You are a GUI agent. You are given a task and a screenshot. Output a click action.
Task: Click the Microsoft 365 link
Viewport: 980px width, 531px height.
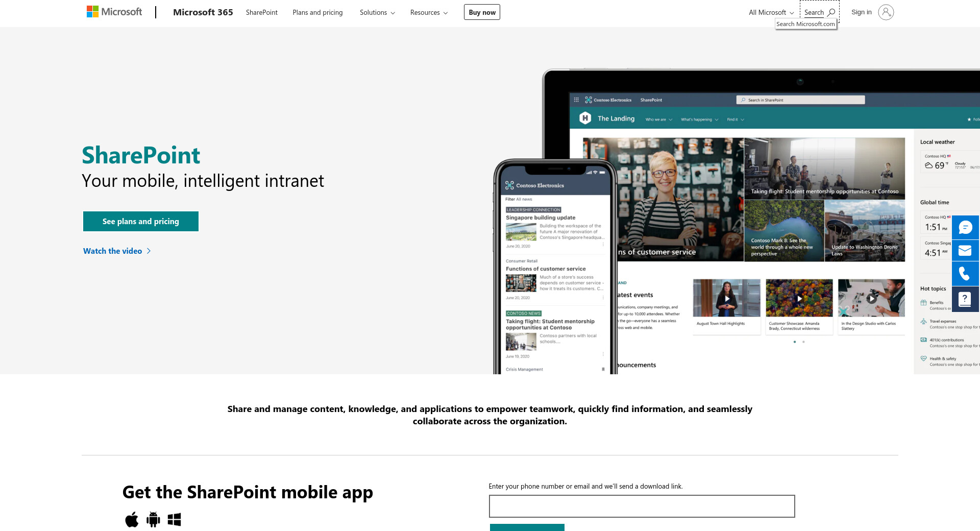pyautogui.click(x=203, y=12)
